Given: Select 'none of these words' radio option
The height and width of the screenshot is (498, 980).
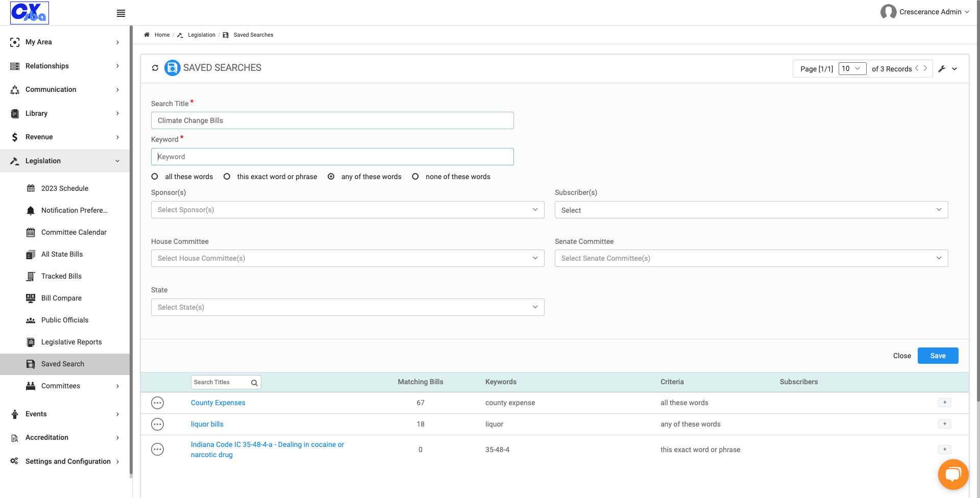Looking at the screenshot, I should (x=415, y=177).
